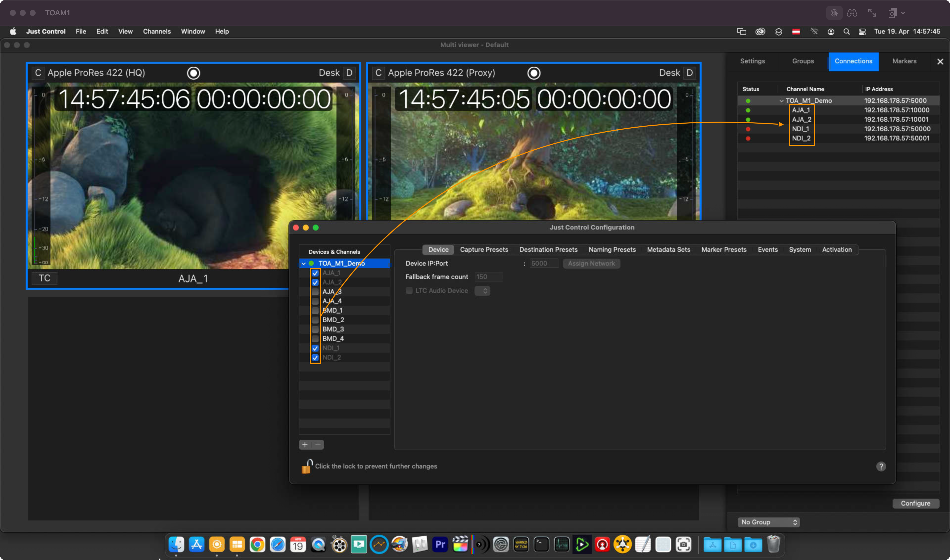This screenshot has height=560, width=950.
Task: Click the scaling arrows icon in title bar
Action: pyautogui.click(x=872, y=13)
